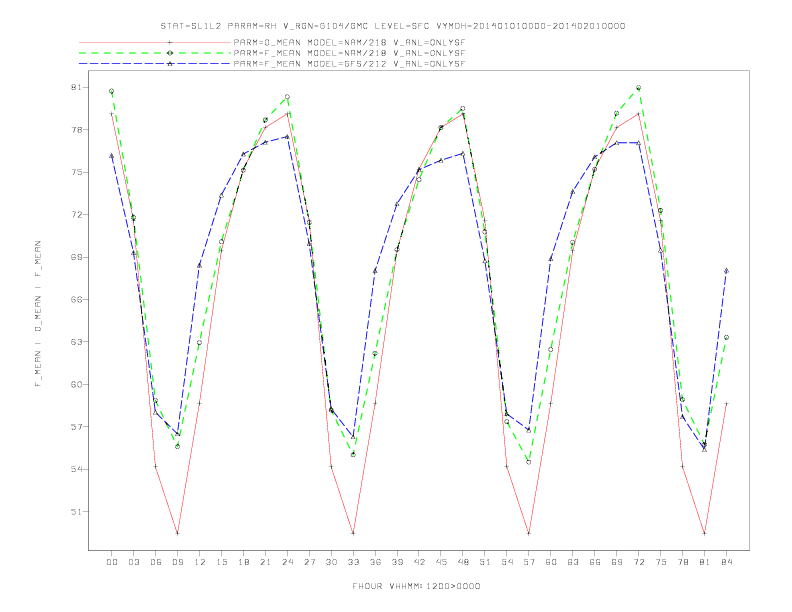The height and width of the screenshot is (612, 792).
Task: Click x-axis forecast hour label 45
Action: (x=441, y=562)
